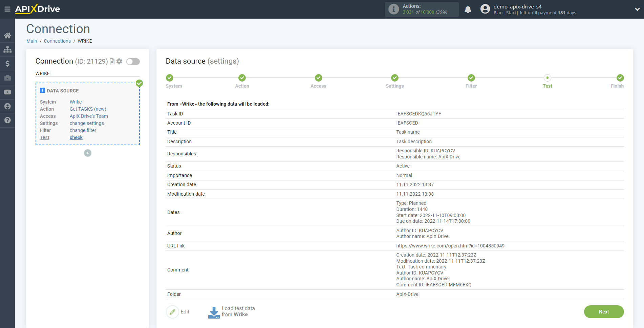The width and height of the screenshot is (644, 328).
Task: Click the DATA SOURCE block header
Action: click(x=59, y=91)
